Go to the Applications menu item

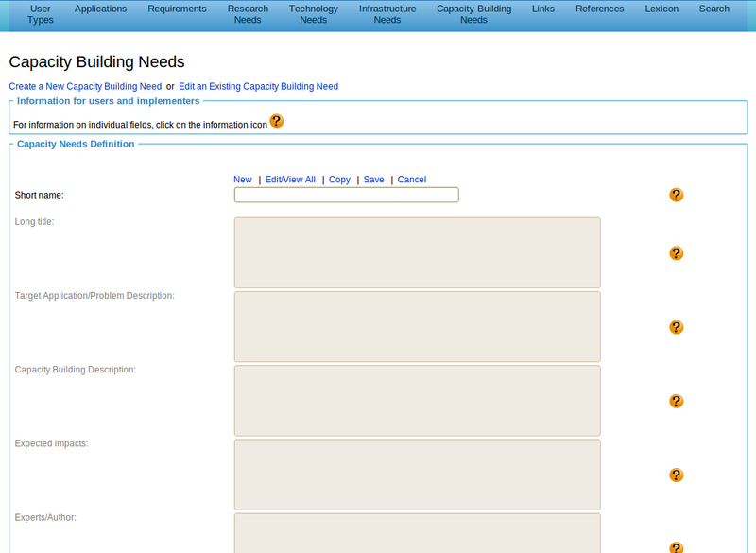[100, 9]
